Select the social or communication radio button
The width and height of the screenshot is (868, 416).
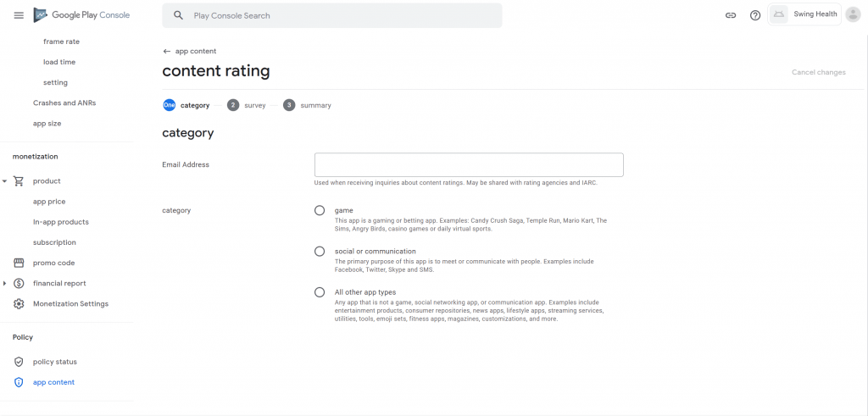pyautogui.click(x=320, y=251)
